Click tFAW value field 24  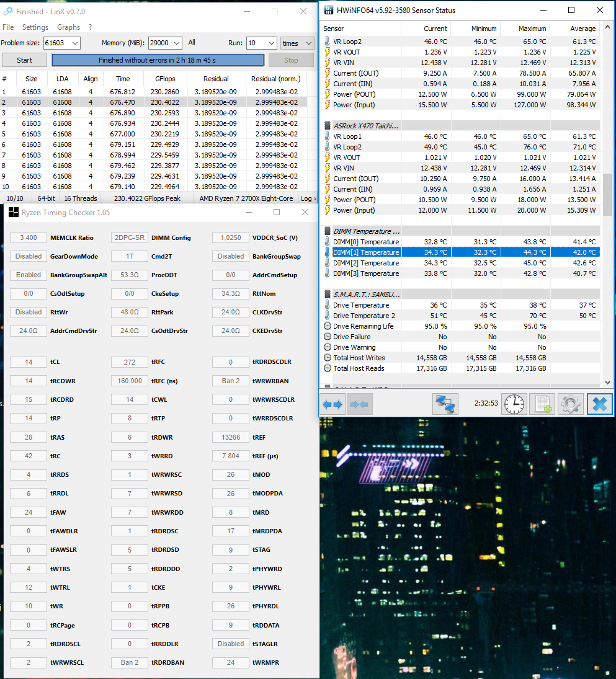[x=29, y=512]
